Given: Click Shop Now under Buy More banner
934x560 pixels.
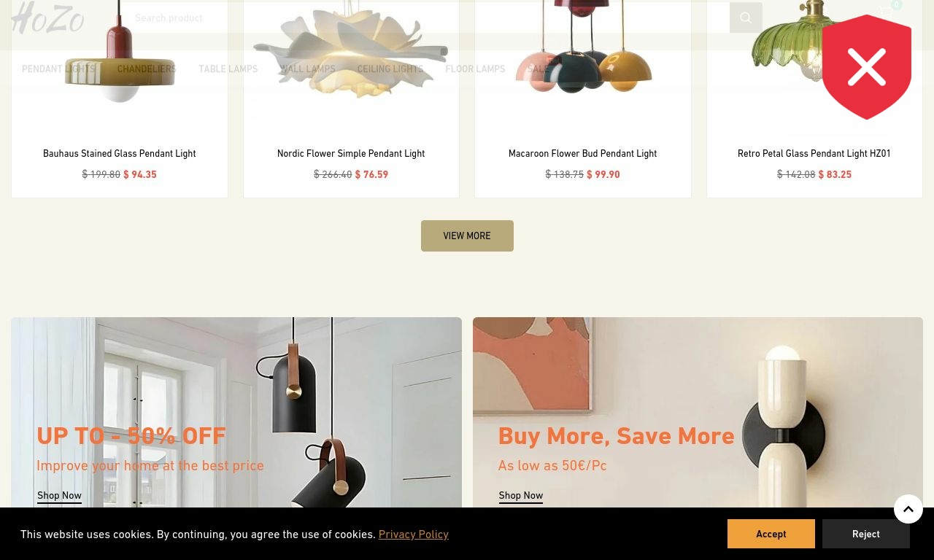Looking at the screenshot, I should [x=521, y=495].
